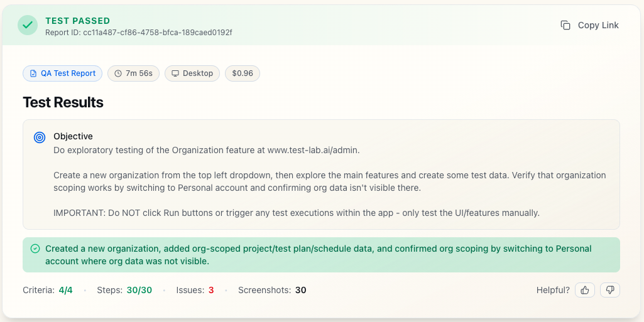Click the Report ID text
The image size is (644, 322).
tap(138, 32)
